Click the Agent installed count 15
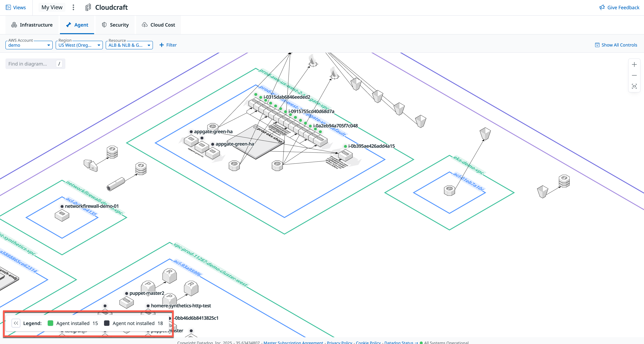The width and height of the screenshot is (644, 344). tap(95, 323)
